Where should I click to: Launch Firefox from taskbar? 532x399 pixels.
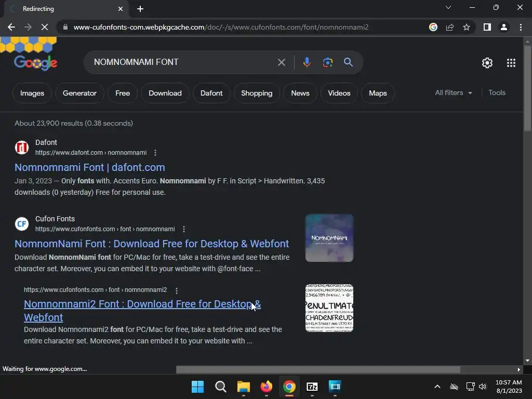click(267, 387)
